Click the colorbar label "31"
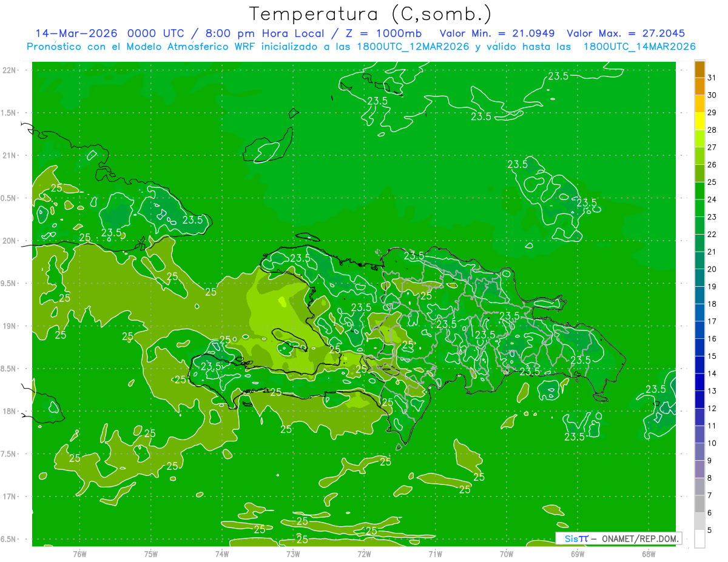Screen dimensions: 728x562 [712, 77]
